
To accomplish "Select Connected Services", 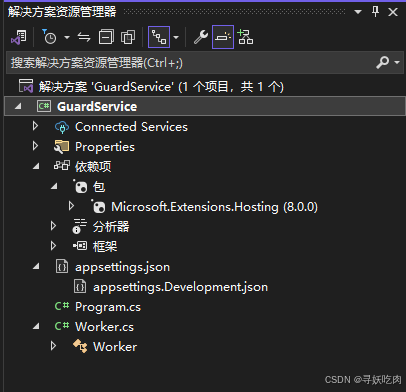I will tap(131, 127).
